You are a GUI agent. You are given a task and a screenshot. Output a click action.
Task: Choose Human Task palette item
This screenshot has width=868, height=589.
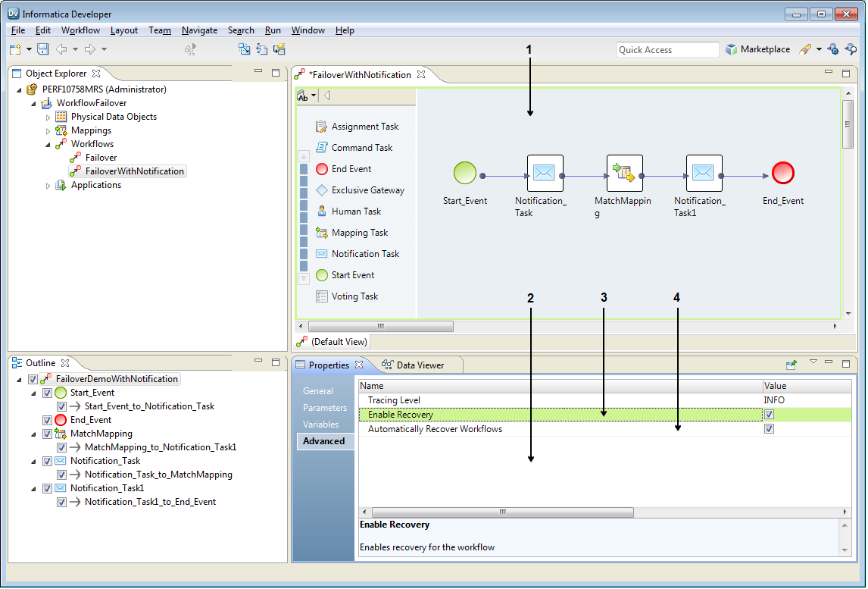pyautogui.click(x=356, y=211)
